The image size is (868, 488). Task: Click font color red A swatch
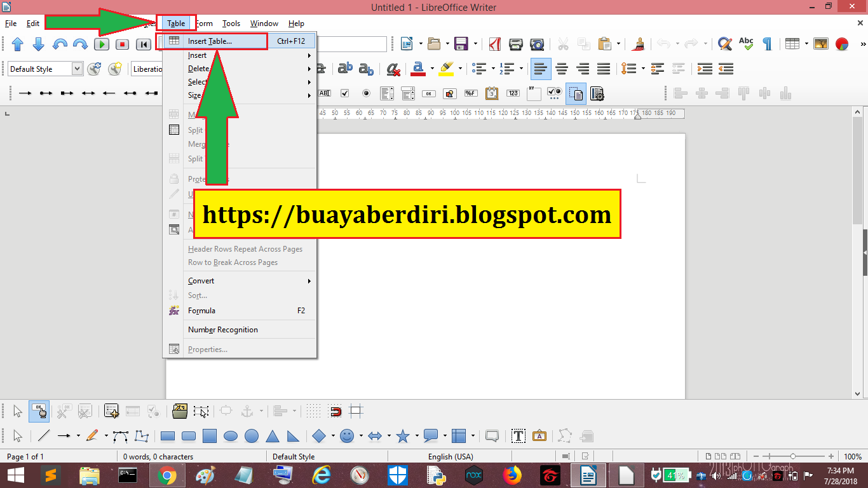(x=418, y=69)
